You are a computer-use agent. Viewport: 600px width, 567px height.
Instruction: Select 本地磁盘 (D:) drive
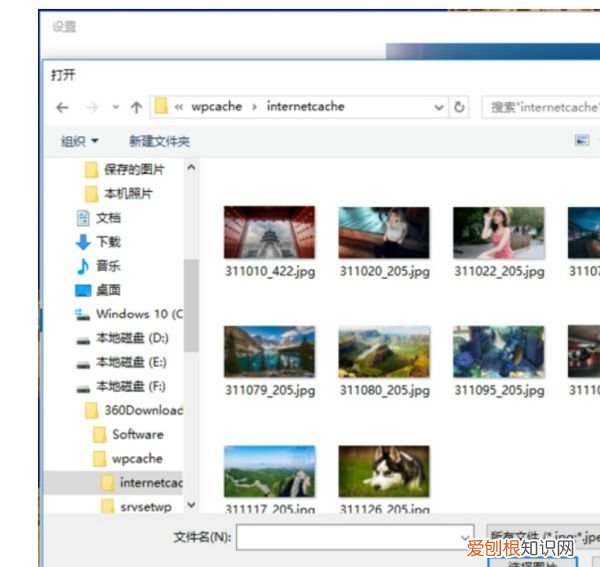pos(122,338)
